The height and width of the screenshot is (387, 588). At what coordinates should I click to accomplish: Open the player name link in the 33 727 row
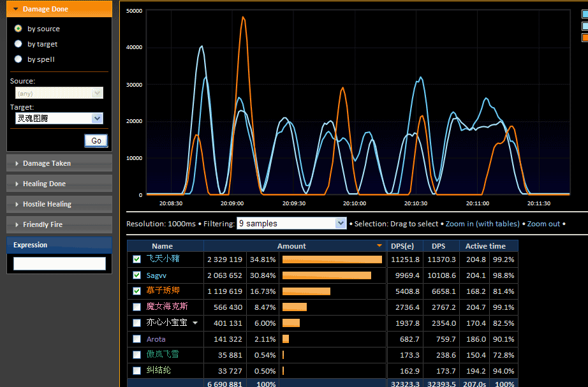159,370
